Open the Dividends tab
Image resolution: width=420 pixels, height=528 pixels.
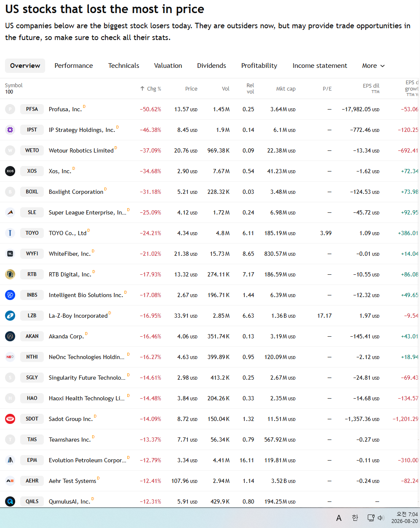[211, 66]
